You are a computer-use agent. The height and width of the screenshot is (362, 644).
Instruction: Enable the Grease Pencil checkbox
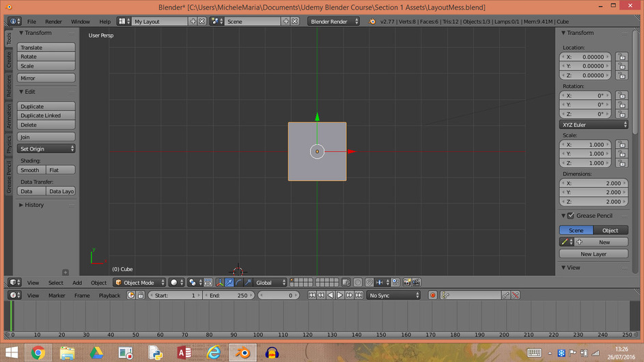(x=571, y=216)
